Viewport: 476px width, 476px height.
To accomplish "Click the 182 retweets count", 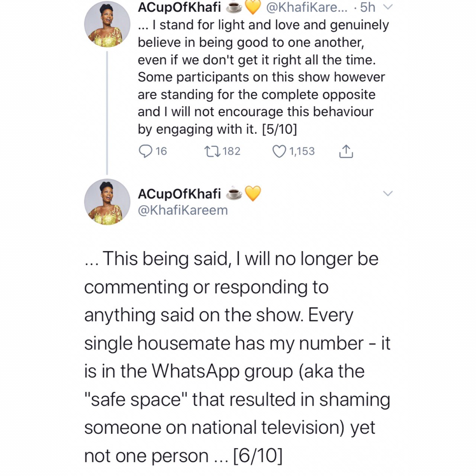I will pos(231,151).
